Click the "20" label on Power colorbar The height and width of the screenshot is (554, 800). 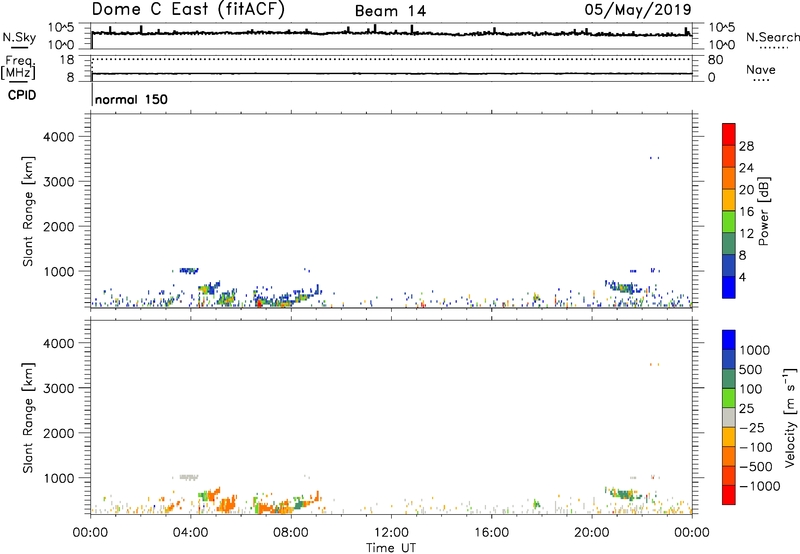point(746,190)
